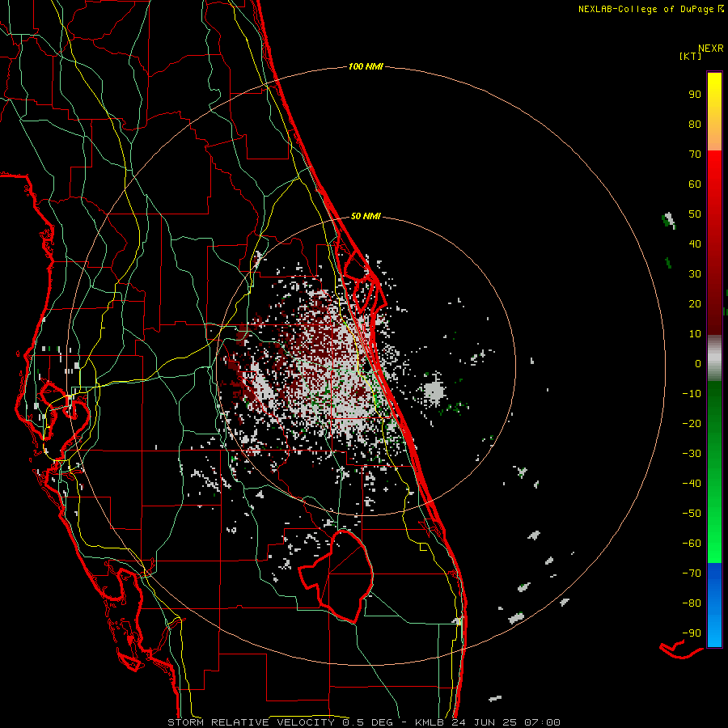Click the 70 value on the velocity scale
Screen dimensions: 728x728
click(x=695, y=154)
